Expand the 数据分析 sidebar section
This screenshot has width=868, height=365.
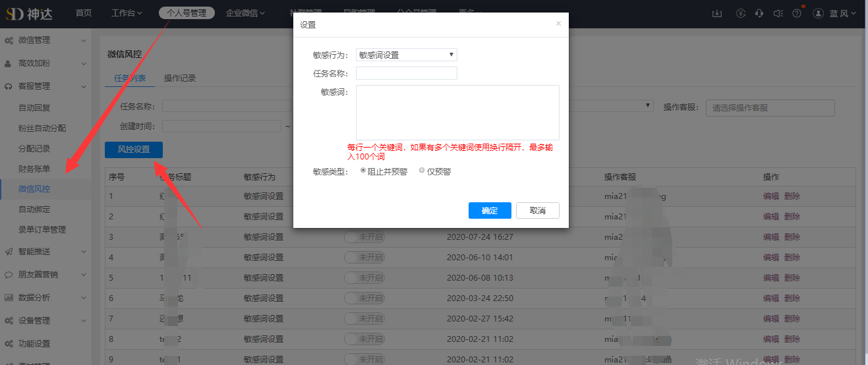pyautogui.click(x=84, y=298)
